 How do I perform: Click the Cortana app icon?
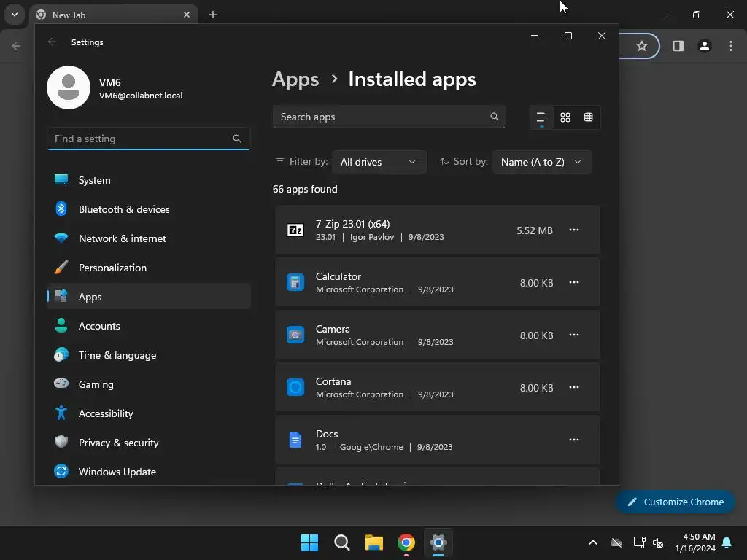295,387
